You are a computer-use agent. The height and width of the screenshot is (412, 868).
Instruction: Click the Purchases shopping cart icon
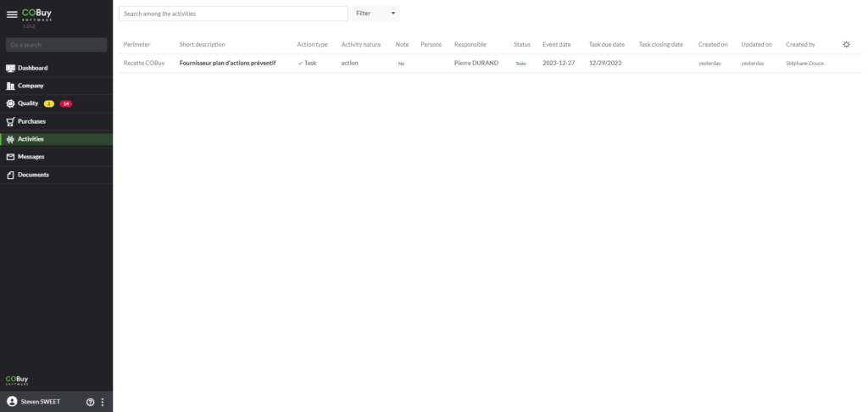(10, 121)
